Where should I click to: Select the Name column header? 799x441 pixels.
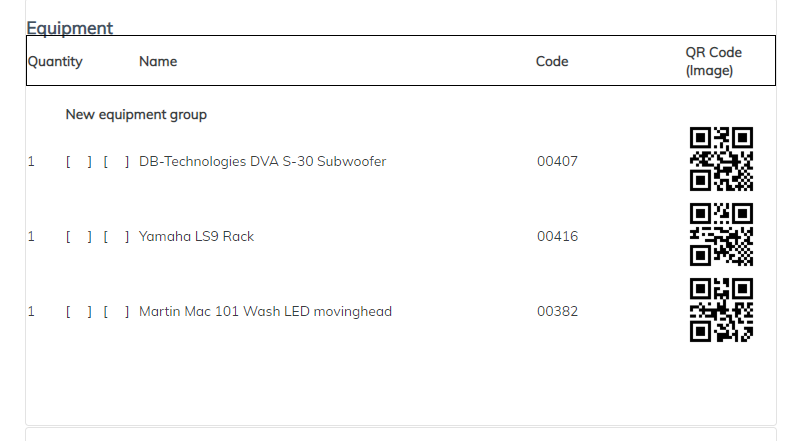click(158, 61)
